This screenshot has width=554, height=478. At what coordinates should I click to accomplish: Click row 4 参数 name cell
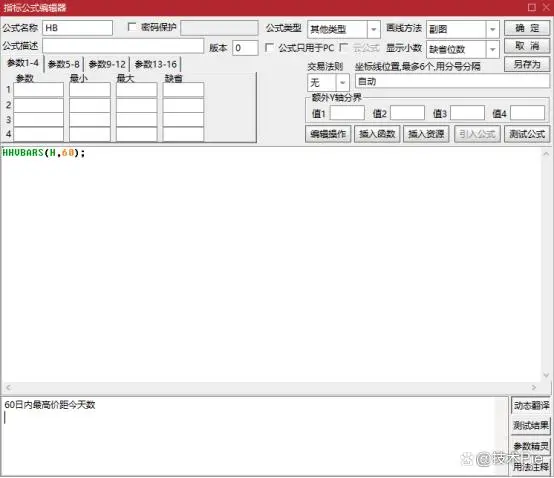(x=39, y=135)
